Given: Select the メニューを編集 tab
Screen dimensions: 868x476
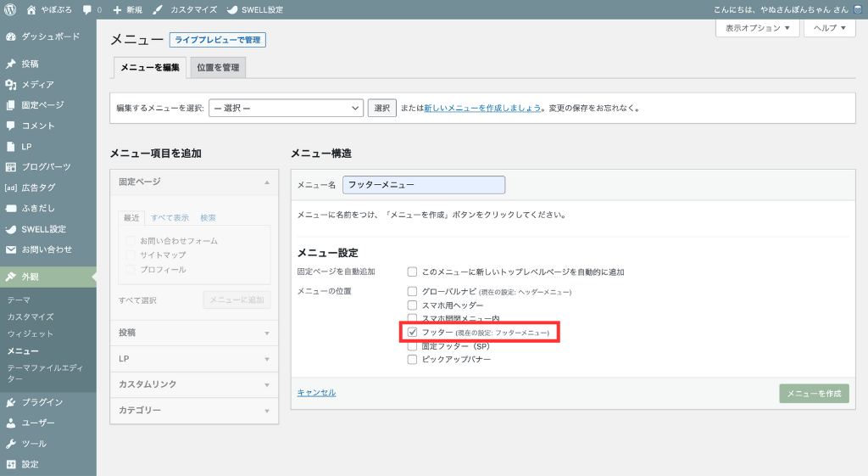Looking at the screenshot, I should 150,68.
